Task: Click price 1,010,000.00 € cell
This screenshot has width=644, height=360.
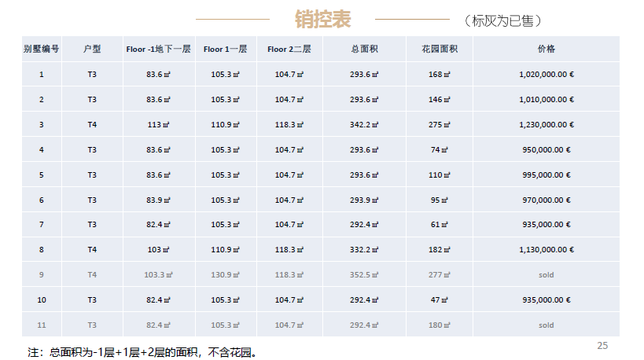Action: [x=546, y=99]
